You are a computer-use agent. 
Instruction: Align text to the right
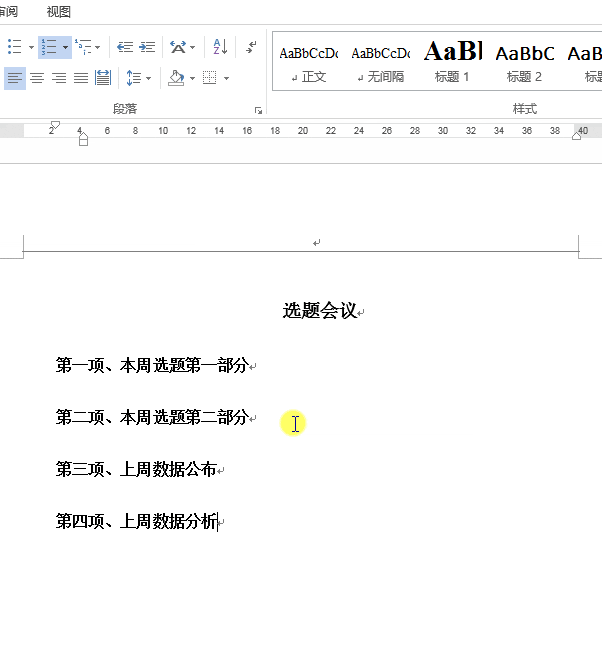[x=59, y=78]
